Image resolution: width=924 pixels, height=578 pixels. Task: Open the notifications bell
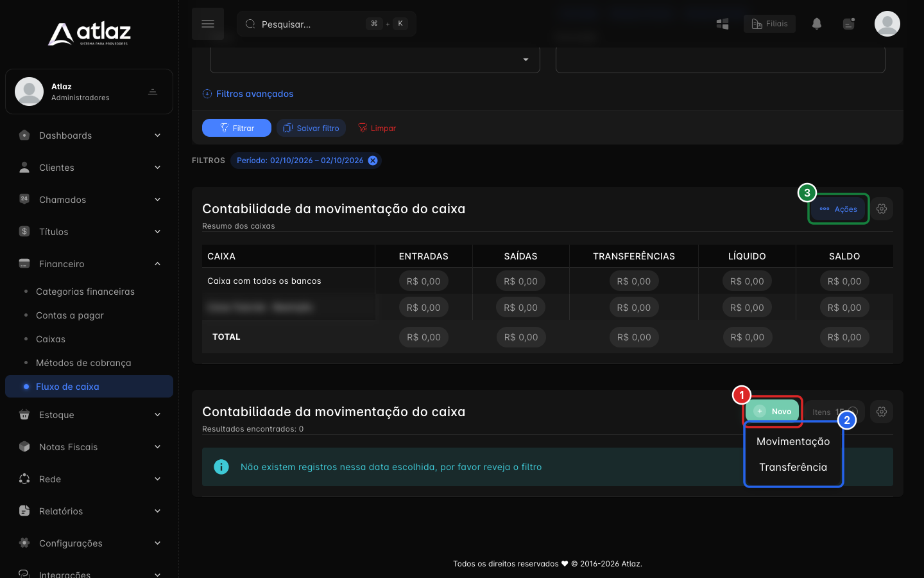(817, 24)
